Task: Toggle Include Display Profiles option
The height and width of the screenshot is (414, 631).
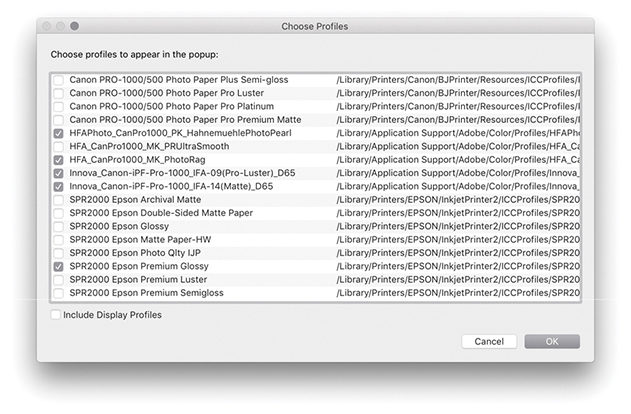Action: [x=55, y=315]
